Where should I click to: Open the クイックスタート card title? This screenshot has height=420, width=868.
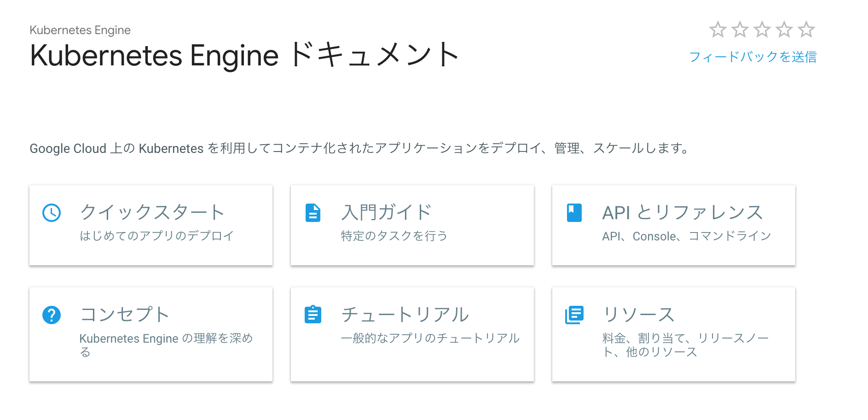point(152,212)
